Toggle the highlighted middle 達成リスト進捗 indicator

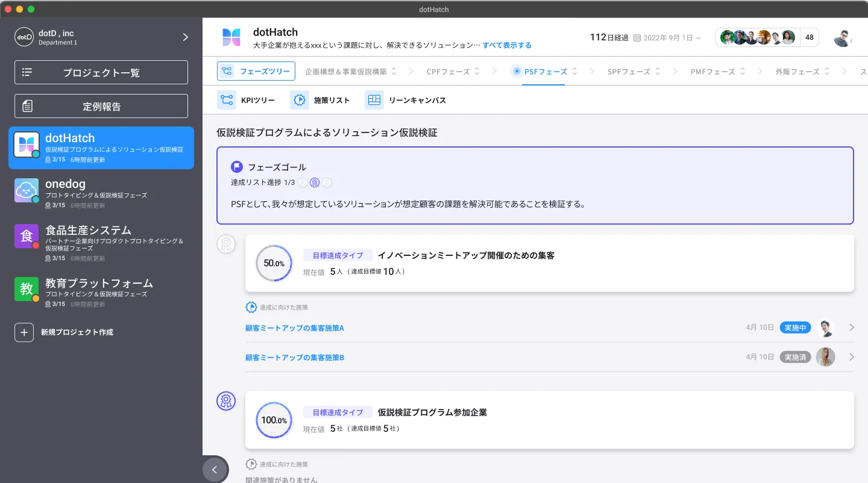coord(315,182)
